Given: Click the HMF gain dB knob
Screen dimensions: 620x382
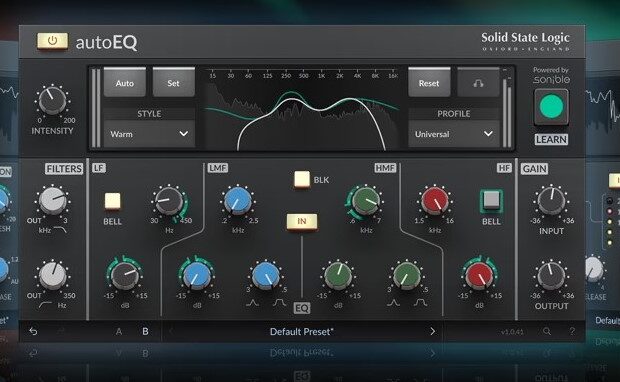Looking at the screenshot, I should 338,275.
